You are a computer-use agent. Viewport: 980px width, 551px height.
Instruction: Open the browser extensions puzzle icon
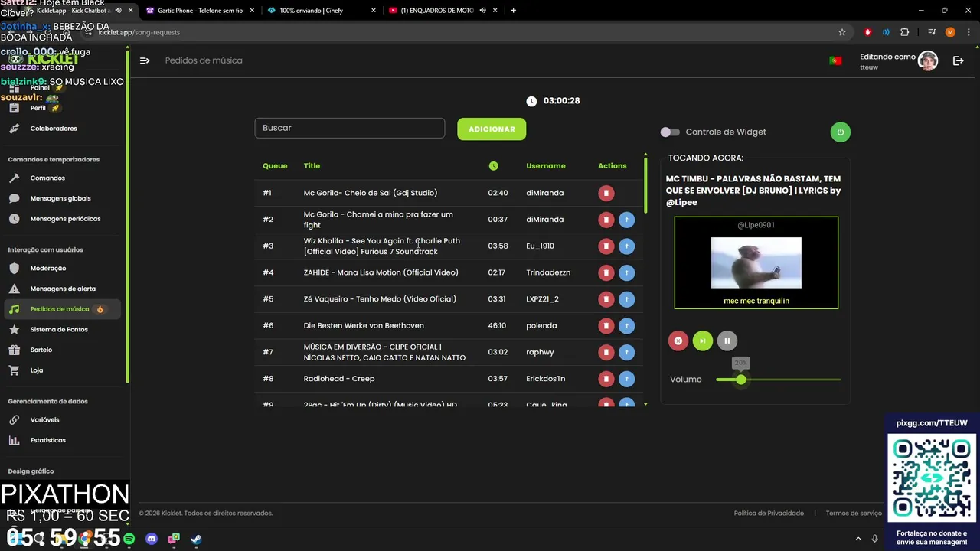pos(905,32)
